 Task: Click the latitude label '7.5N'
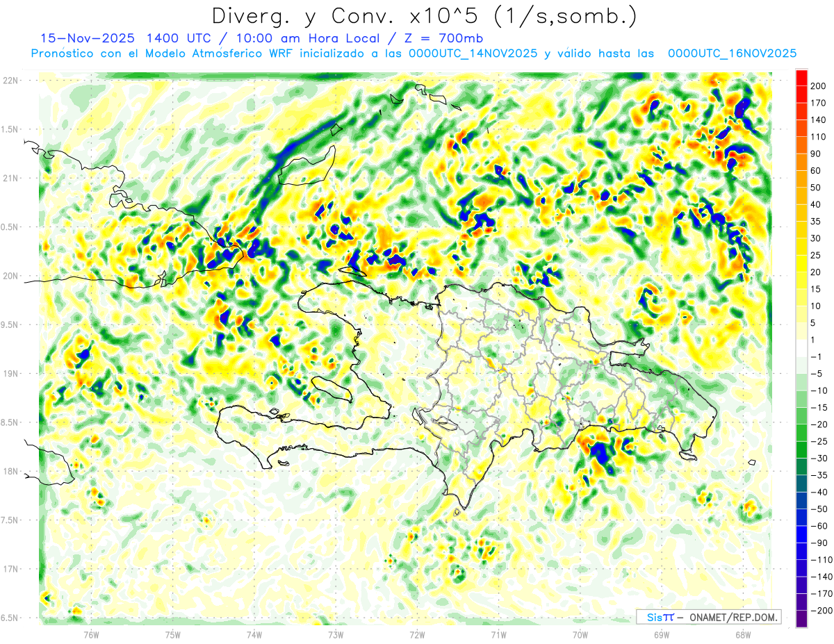tap(10, 520)
